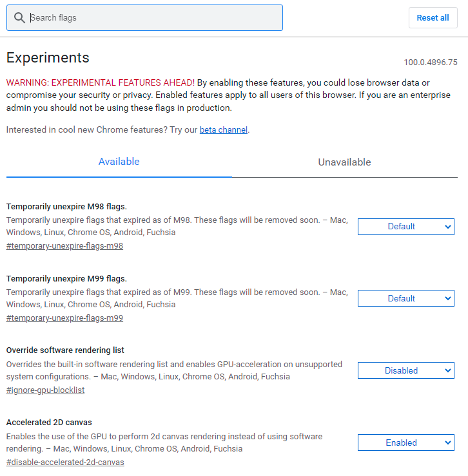Open the M99 unexpire flags dropdown

click(x=405, y=299)
